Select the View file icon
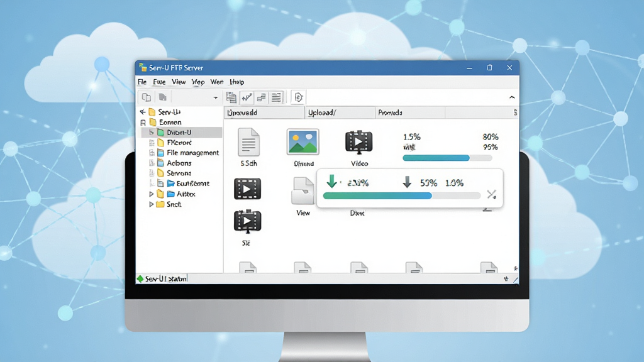The height and width of the screenshot is (362, 644). [303, 191]
